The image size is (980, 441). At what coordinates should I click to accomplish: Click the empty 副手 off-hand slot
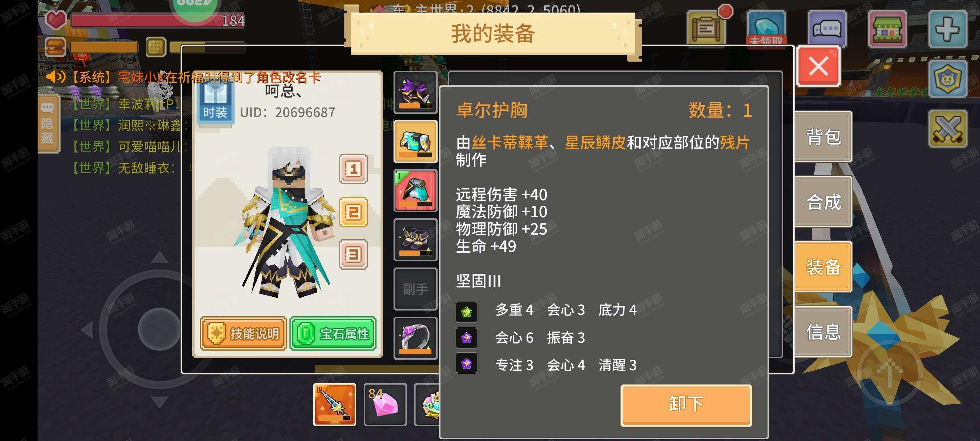[415, 289]
